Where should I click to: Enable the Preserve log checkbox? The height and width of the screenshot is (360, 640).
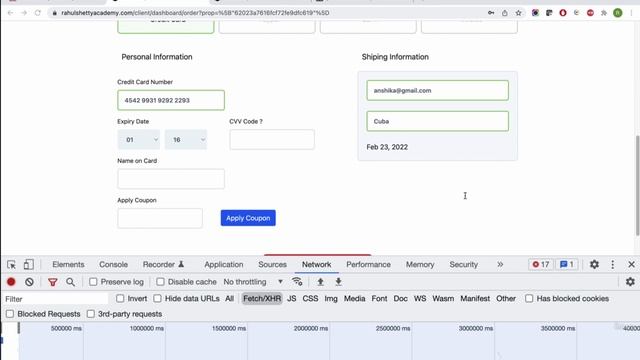[x=93, y=282]
